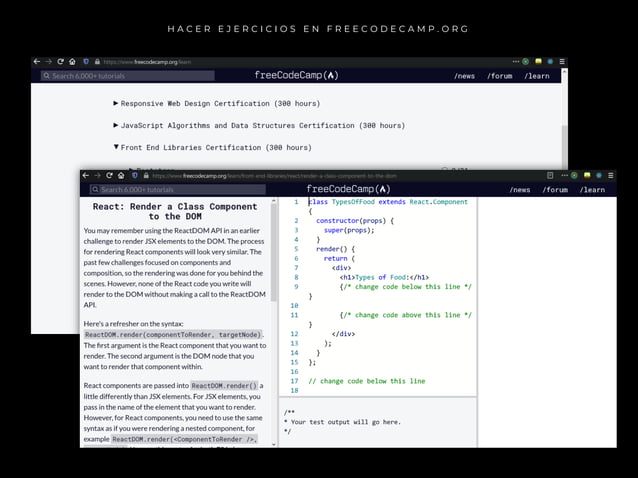Focus tutorial search box in the rear window
Viewport: 638px width, 478px height.
pyautogui.click(x=127, y=76)
